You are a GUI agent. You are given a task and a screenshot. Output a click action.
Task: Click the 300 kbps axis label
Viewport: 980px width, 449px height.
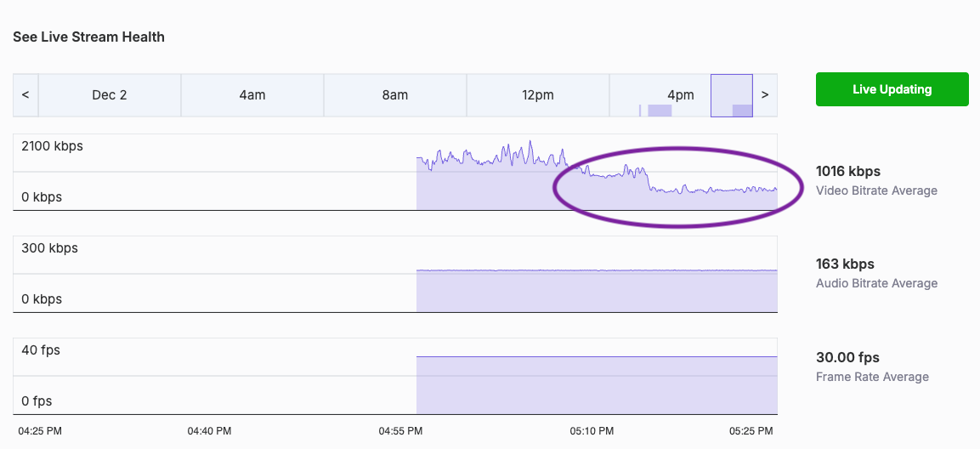click(x=49, y=247)
